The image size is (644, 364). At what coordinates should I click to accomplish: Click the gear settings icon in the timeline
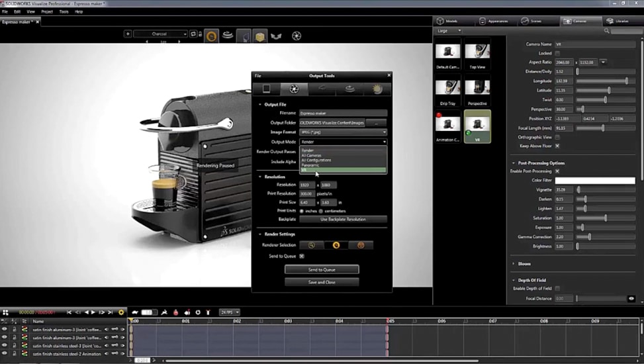point(121,312)
